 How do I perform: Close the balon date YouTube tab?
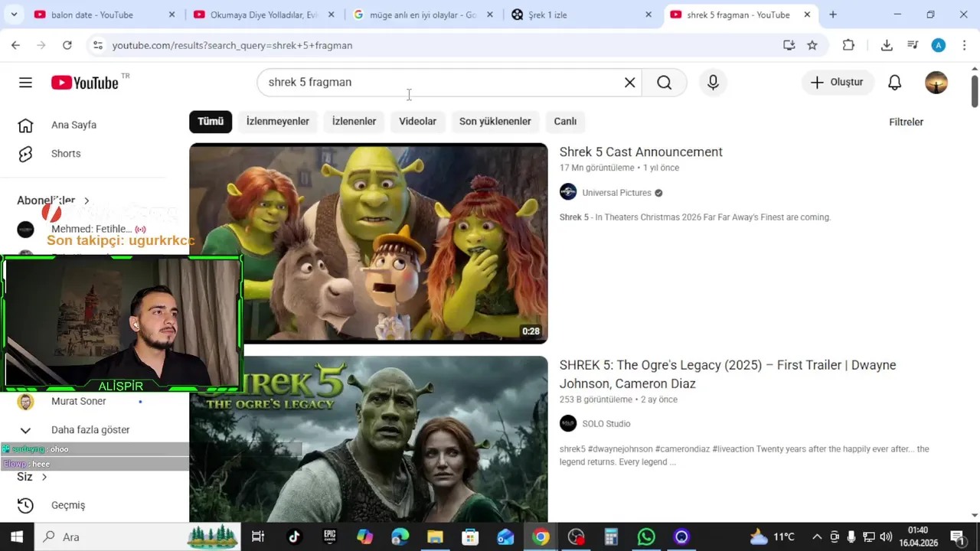[171, 15]
